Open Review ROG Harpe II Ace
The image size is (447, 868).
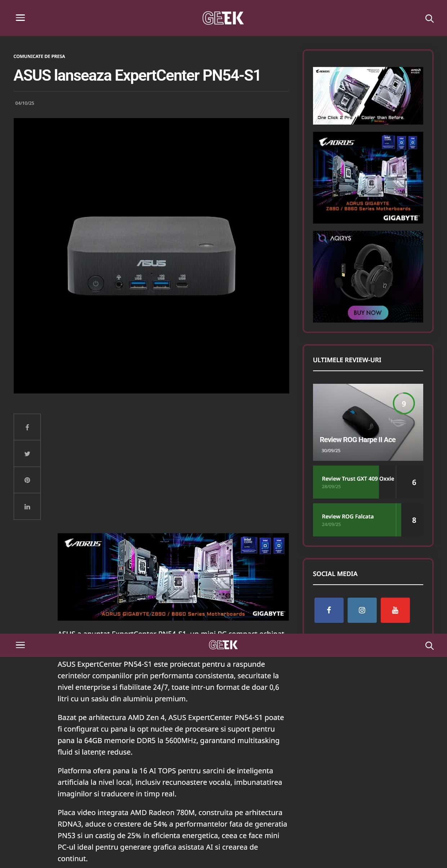[357, 440]
